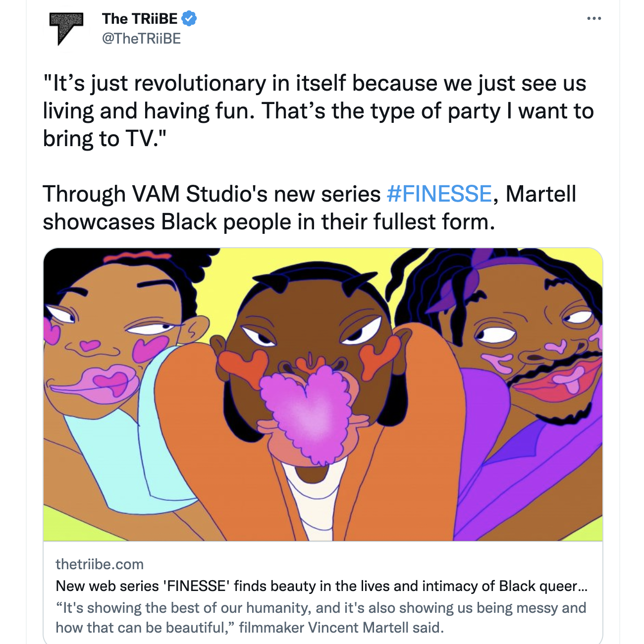Click the Vincent Martell quote card description
This screenshot has height=644, width=644.
point(321,618)
